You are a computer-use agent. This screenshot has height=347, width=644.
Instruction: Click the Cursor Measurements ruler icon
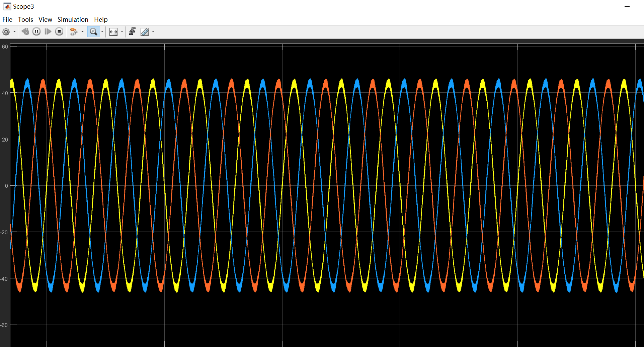point(145,32)
